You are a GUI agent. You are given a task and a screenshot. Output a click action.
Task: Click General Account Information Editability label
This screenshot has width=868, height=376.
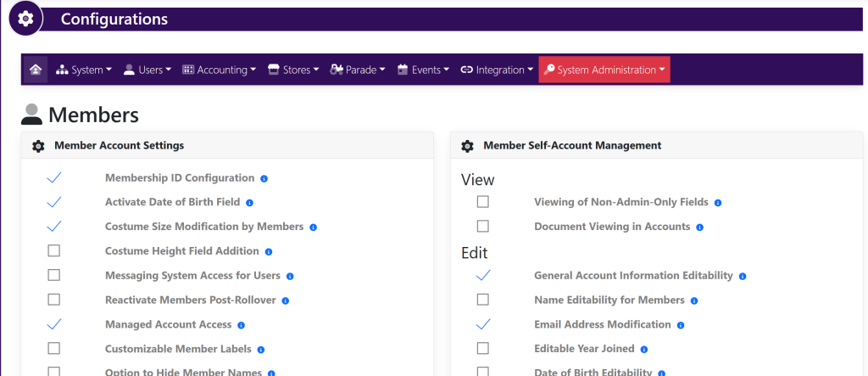pyautogui.click(x=633, y=276)
